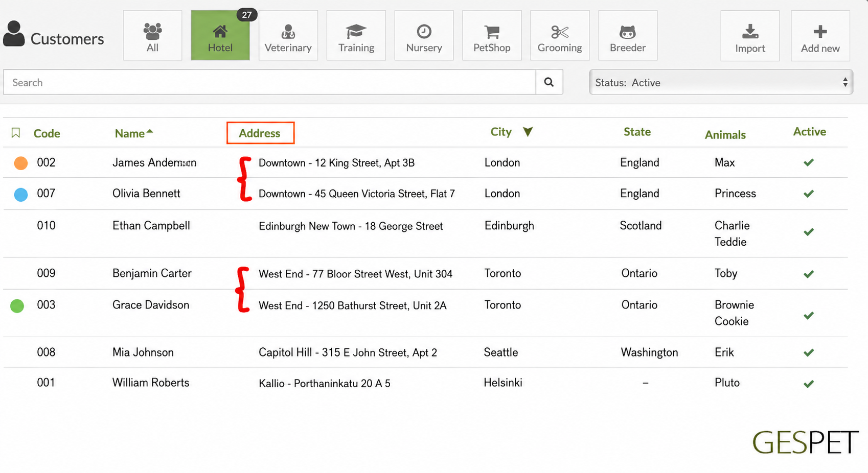The image size is (868, 473).
Task: Toggle active checkmark for William Roberts
Action: click(809, 384)
